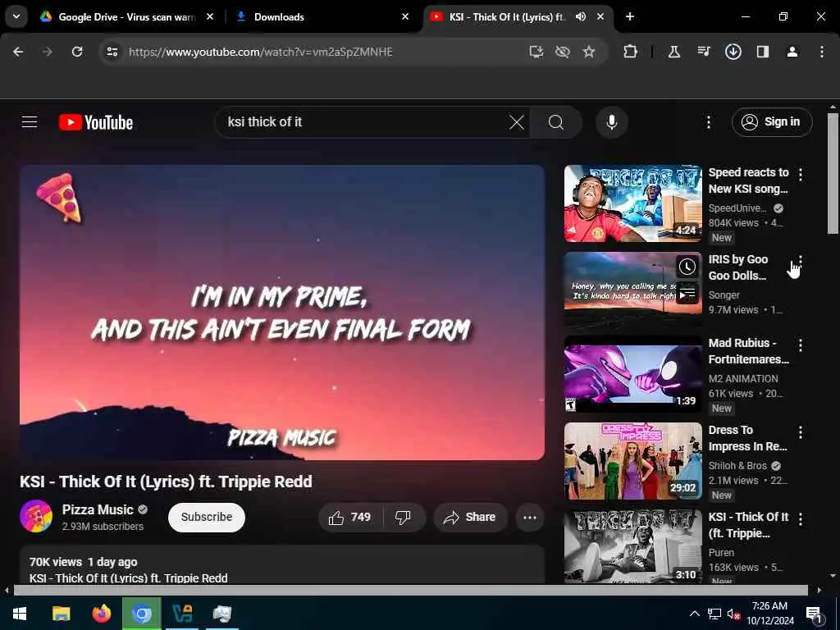Add IRIS video to Watch later clock icon
This screenshot has width=840, height=630.
coord(687,267)
